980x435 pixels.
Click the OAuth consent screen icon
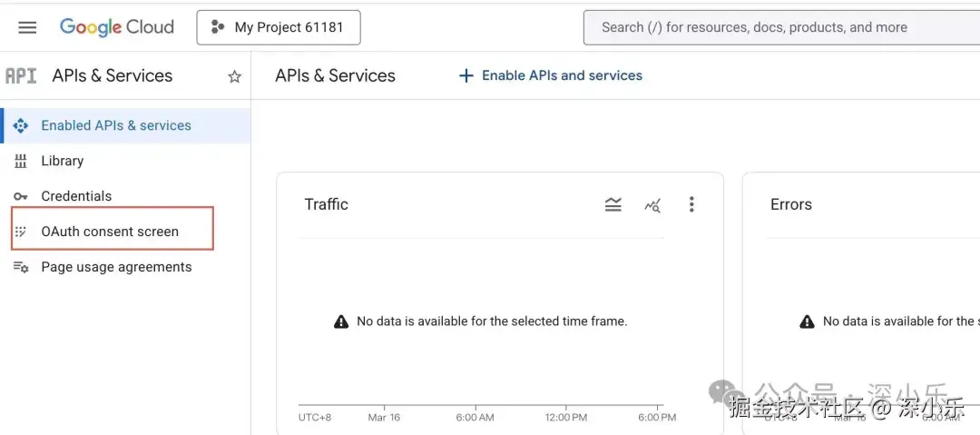[x=21, y=232]
